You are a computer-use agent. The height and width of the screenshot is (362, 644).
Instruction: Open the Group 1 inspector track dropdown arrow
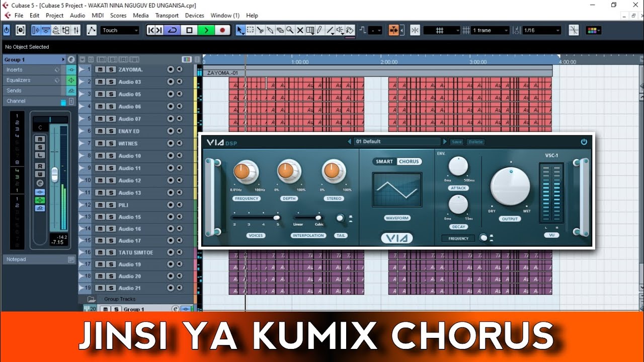[x=63, y=59]
